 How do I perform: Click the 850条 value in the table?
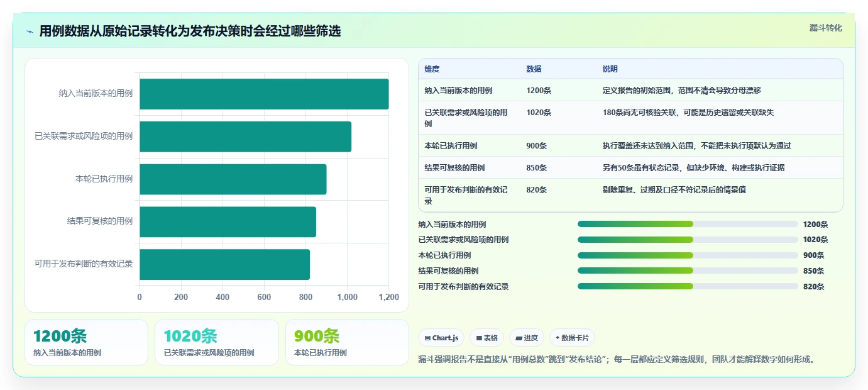(536, 168)
